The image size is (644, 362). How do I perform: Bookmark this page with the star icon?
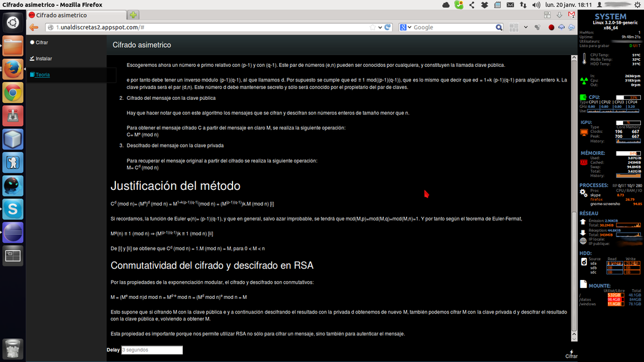click(372, 28)
